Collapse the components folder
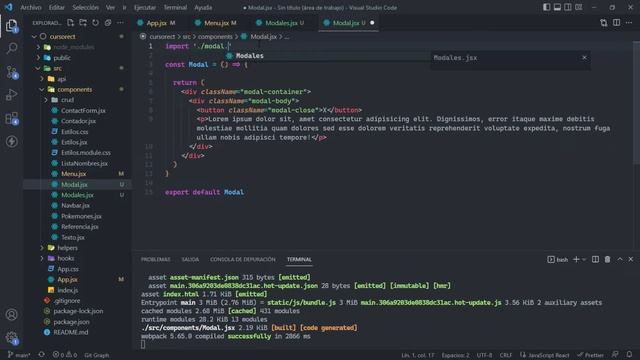This screenshot has height=360, width=640. (42, 89)
